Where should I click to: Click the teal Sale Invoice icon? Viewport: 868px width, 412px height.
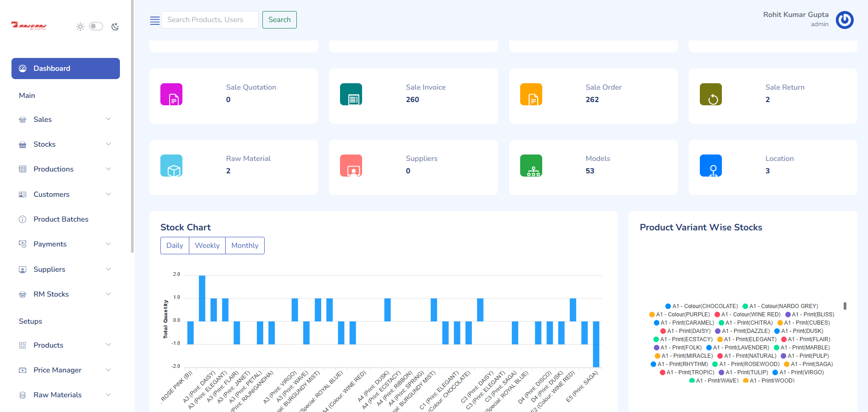click(x=351, y=94)
